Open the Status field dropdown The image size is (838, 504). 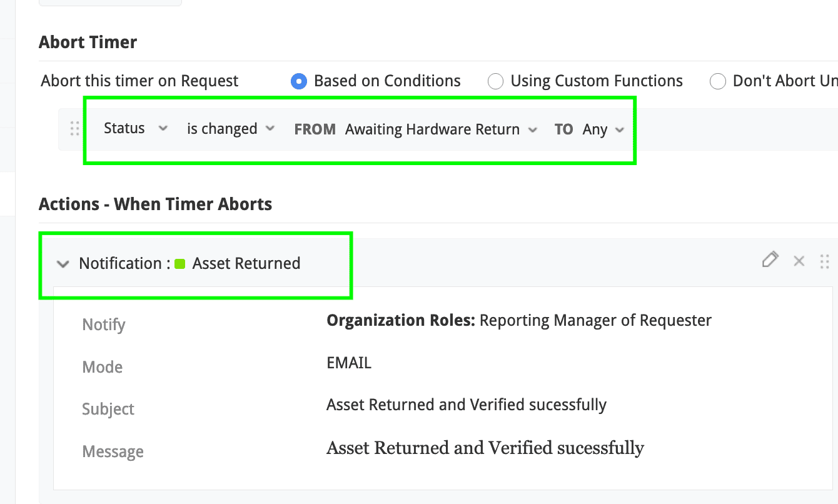[x=136, y=128]
